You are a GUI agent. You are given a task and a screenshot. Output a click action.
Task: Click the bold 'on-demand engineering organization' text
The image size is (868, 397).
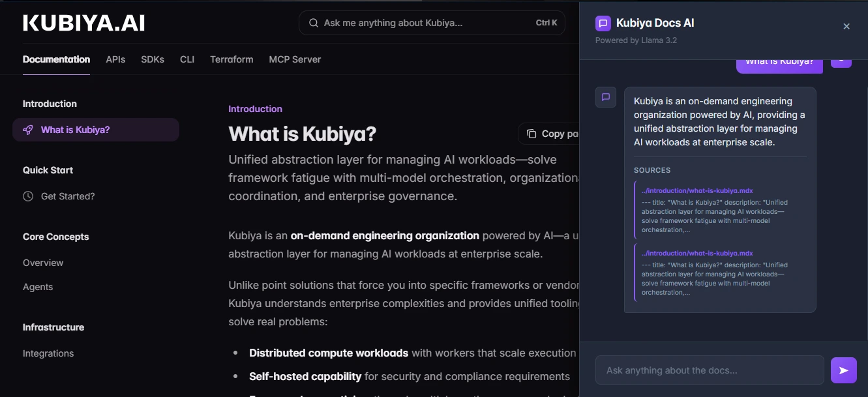click(385, 235)
